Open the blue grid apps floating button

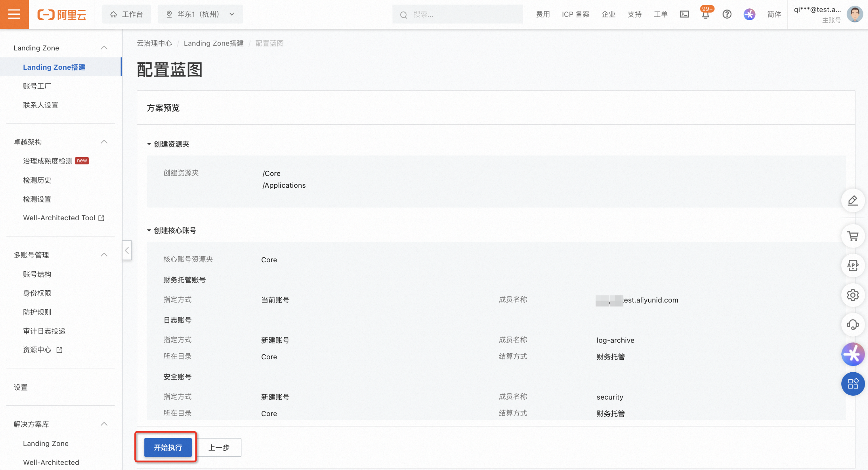[x=853, y=383]
